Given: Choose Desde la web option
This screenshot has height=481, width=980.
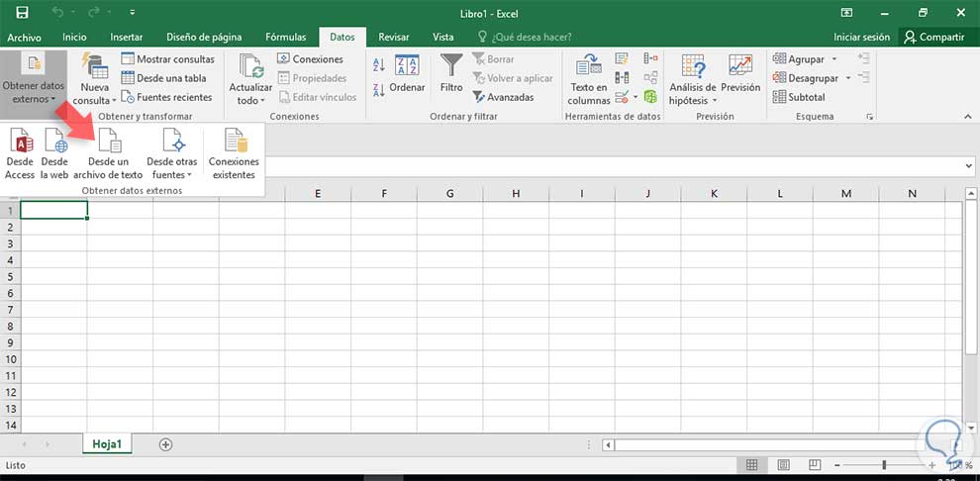Looking at the screenshot, I should [54, 153].
